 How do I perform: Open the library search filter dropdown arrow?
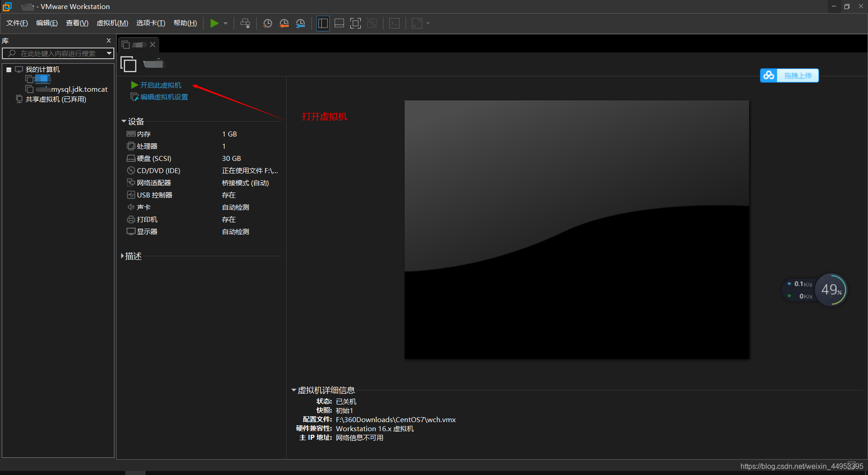pyautogui.click(x=108, y=53)
